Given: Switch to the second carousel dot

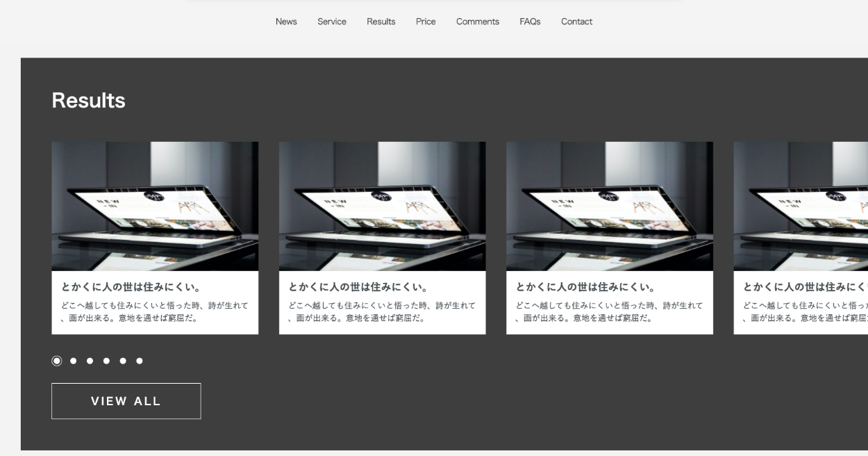Looking at the screenshot, I should tap(74, 361).
